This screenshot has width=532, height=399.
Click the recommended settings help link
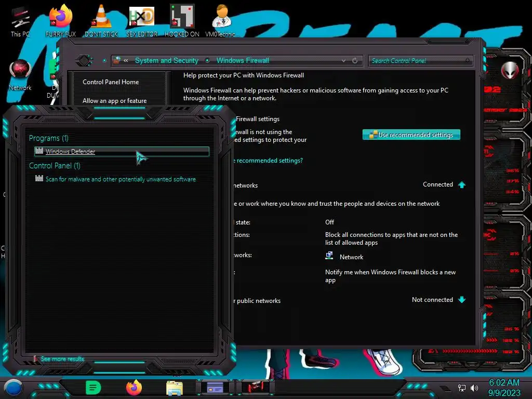268,161
